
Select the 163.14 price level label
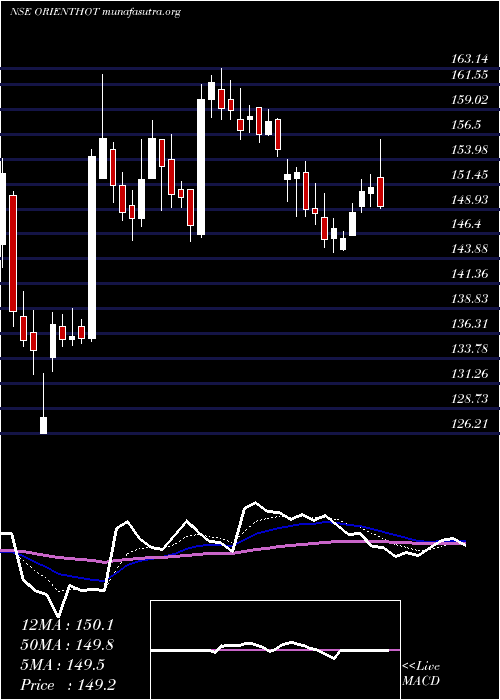(x=468, y=58)
